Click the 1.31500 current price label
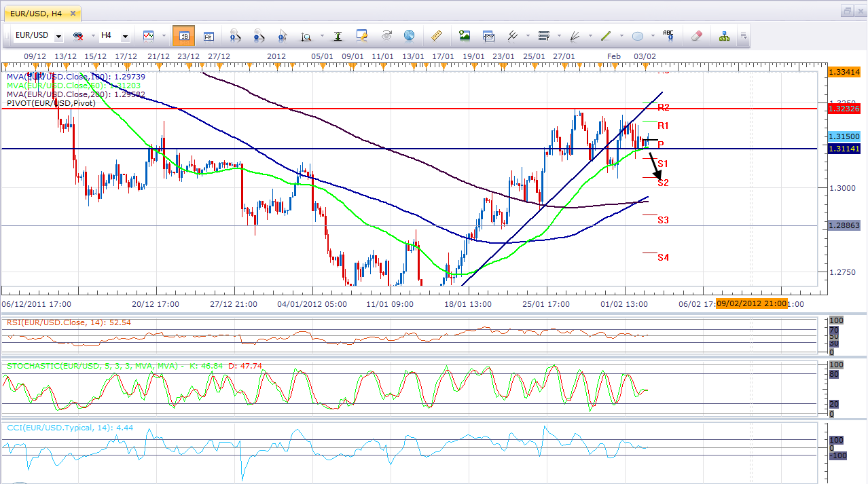 pos(844,136)
